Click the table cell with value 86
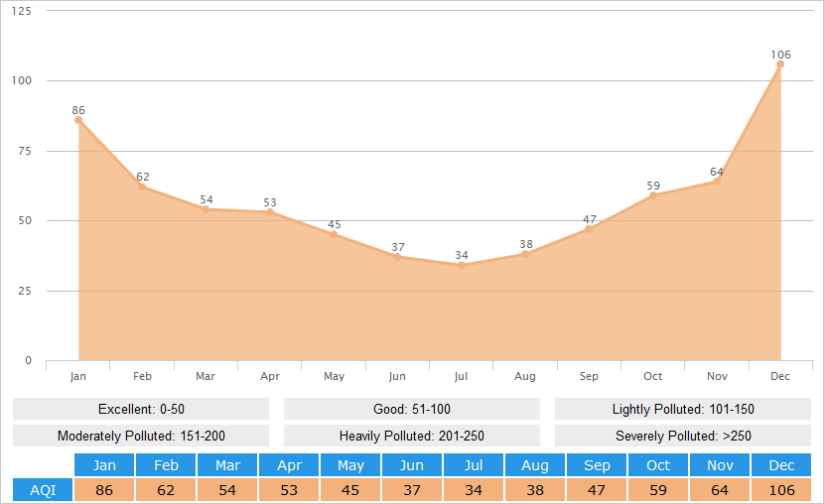The height and width of the screenshot is (504, 824). (104, 490)
